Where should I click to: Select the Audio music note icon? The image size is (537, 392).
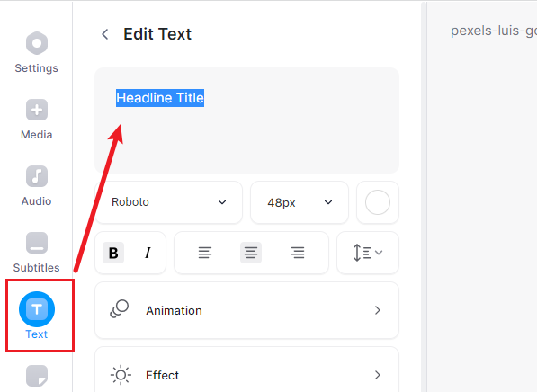(37, 176)
